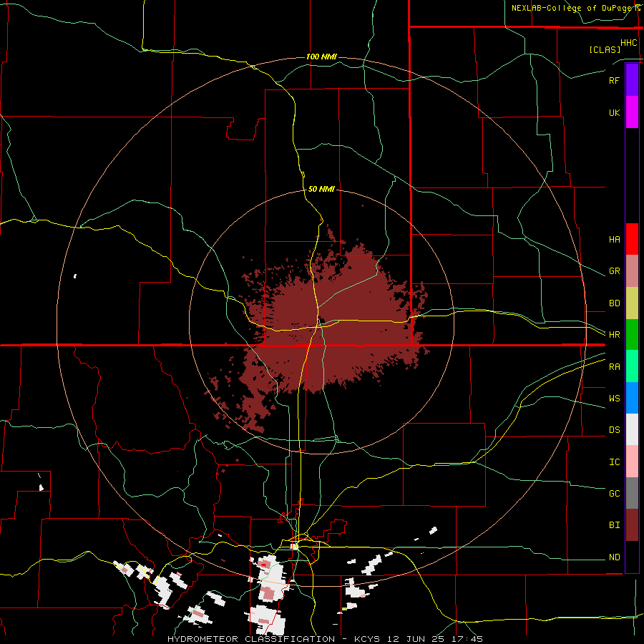Click the GR legend color swatch
The height and width of the screenshot is (644, 644).
click(x=632, y=271)
